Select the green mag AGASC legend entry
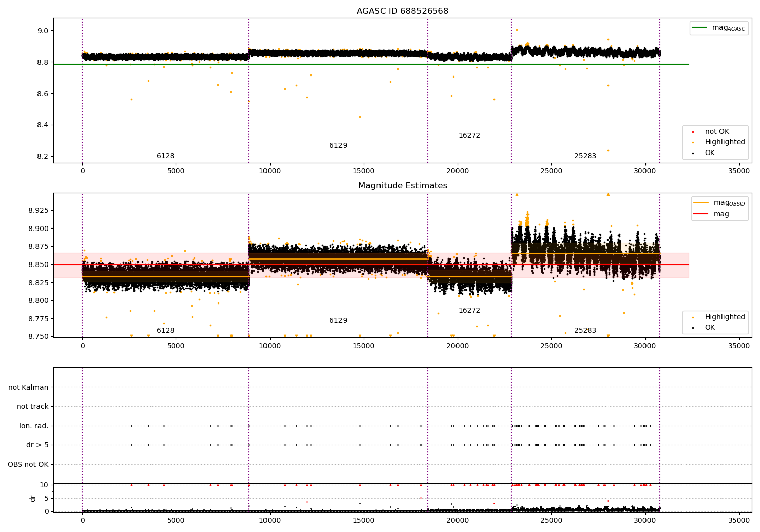The height and width of the screenshot is (532, 760). [718, 28]
